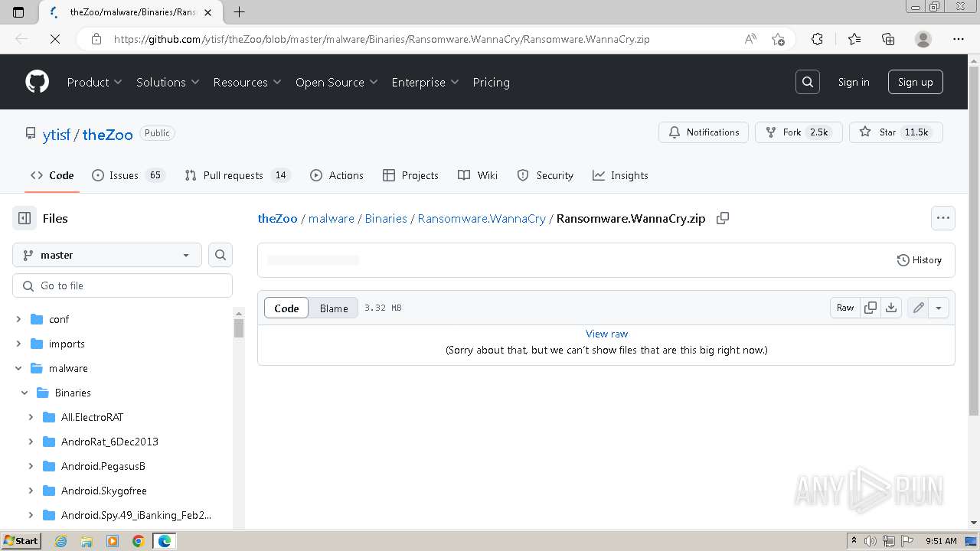Viewport: 980px width, 551px height.
Task: Click the View raw link
Action: pos(606,334)
